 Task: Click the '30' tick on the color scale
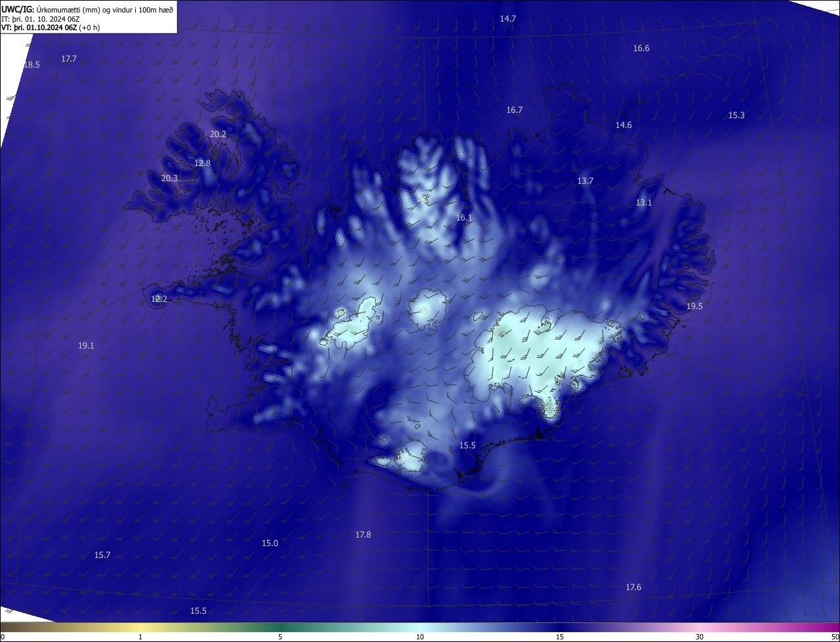coord(700,637)
